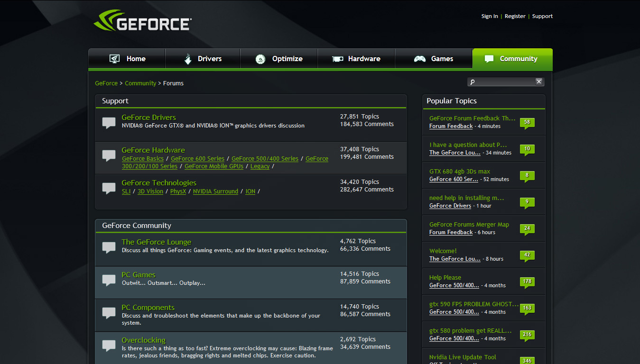Screen dimensions: 640x364
Task: Click the 9 comments badge
Action: coord(527,202)
